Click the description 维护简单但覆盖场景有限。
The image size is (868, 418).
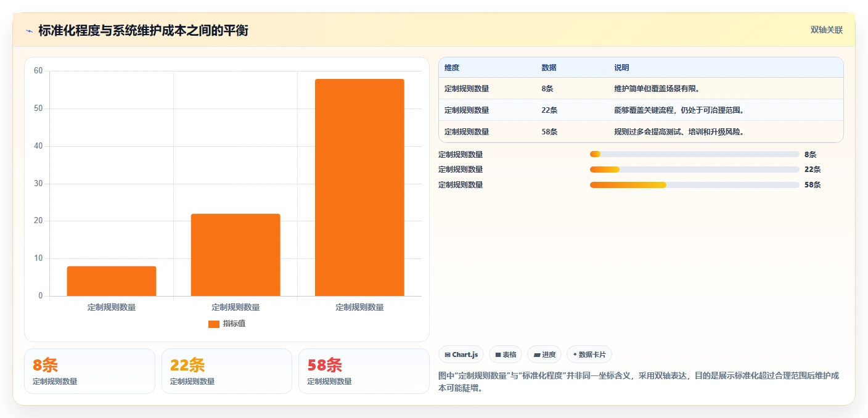coord(657,89)
